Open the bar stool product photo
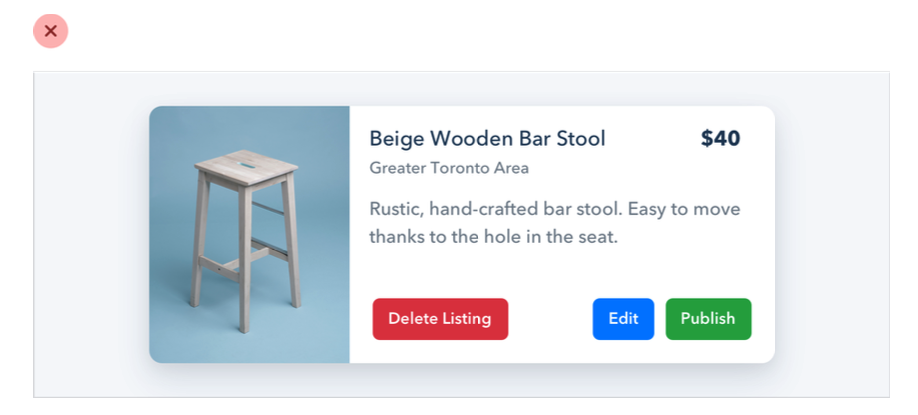 click(x=249, y=234)
